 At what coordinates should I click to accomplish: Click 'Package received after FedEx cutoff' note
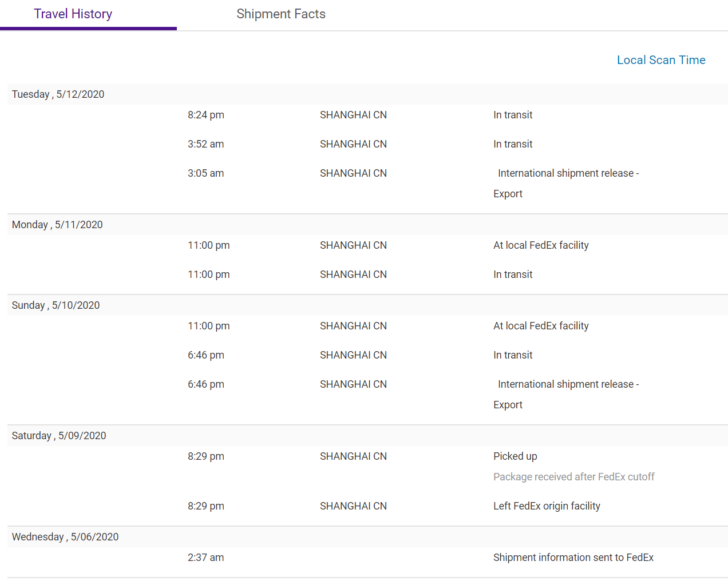pos(573,477)
